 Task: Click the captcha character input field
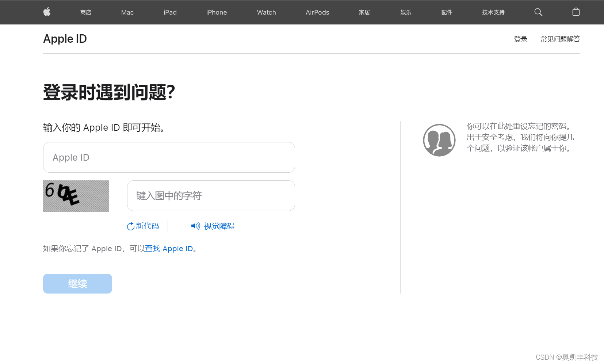coord(211,196)
